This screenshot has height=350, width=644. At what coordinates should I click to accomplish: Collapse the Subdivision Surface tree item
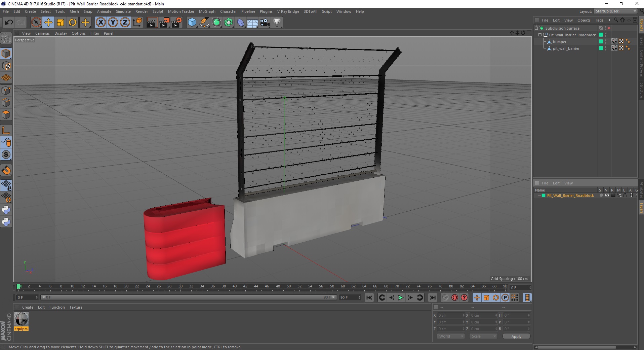[537, 28]
